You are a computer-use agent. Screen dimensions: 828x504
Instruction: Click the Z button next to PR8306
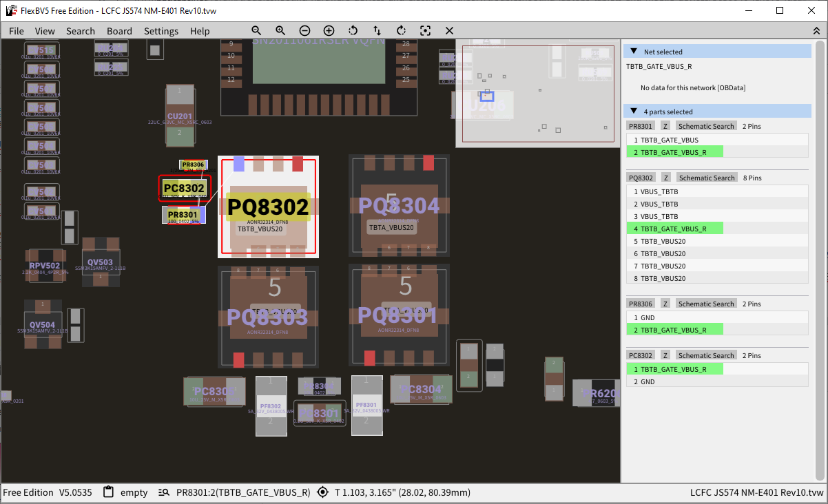(665, 304)
